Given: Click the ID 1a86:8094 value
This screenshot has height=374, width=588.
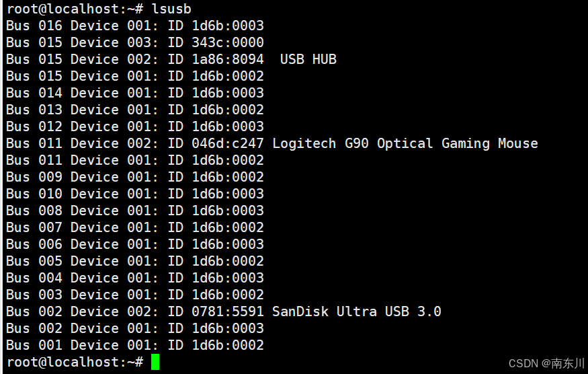Looking at the screenshot, I should pyautogui.click(x=216, y=59).
